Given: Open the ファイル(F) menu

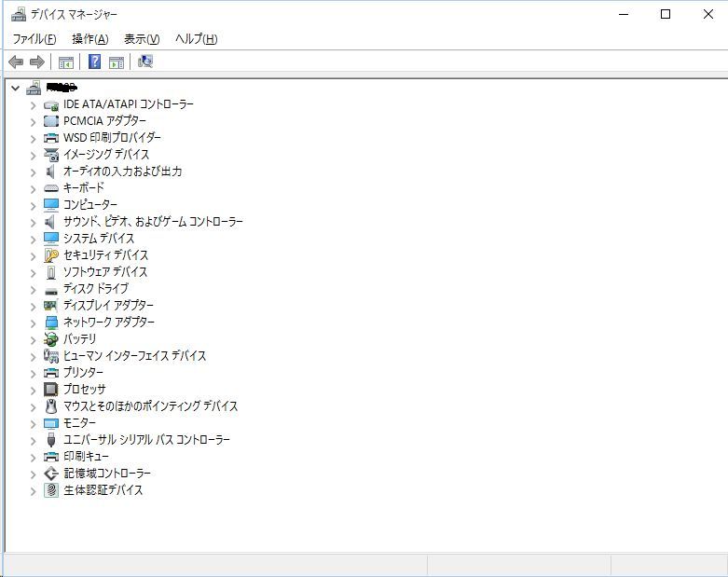Looking at the screenshot, I should pyautogui.click(x=34, y=38).
